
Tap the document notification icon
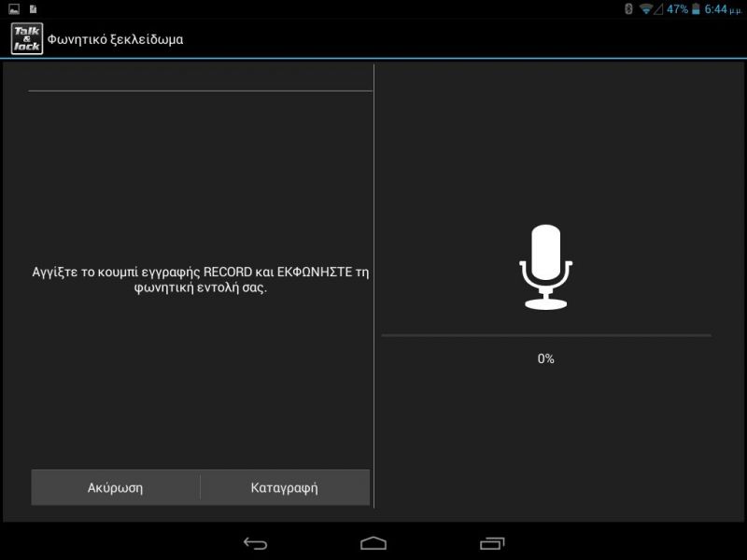click(33, 8)
